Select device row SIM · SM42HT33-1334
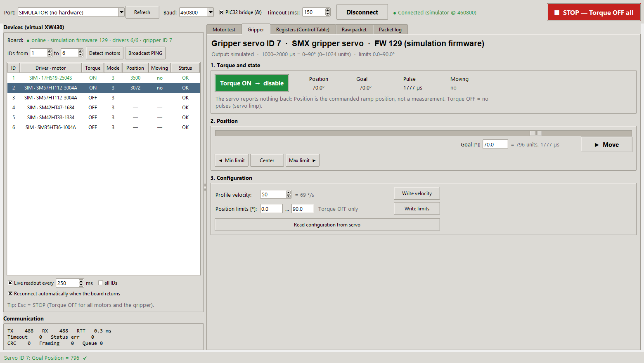 (x=103, y=118)
